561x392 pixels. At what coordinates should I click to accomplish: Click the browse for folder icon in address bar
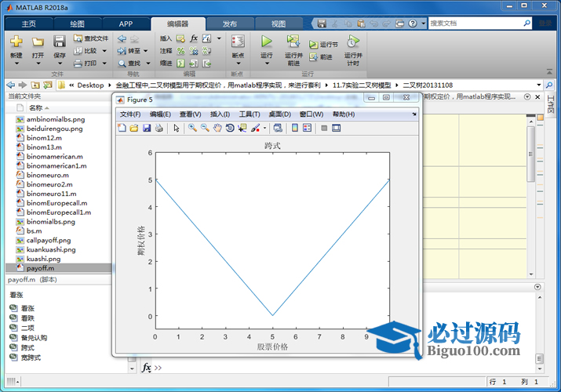pos(48,85)
